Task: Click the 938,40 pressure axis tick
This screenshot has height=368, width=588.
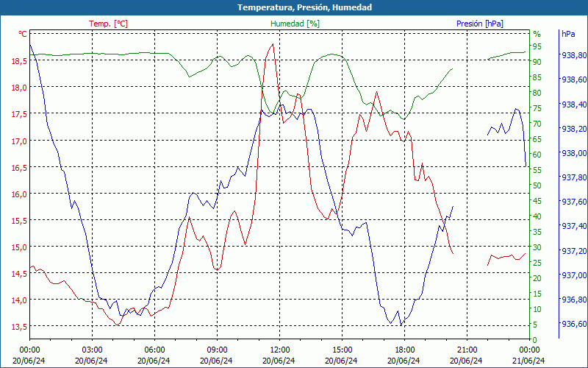Action: point(574,105)
